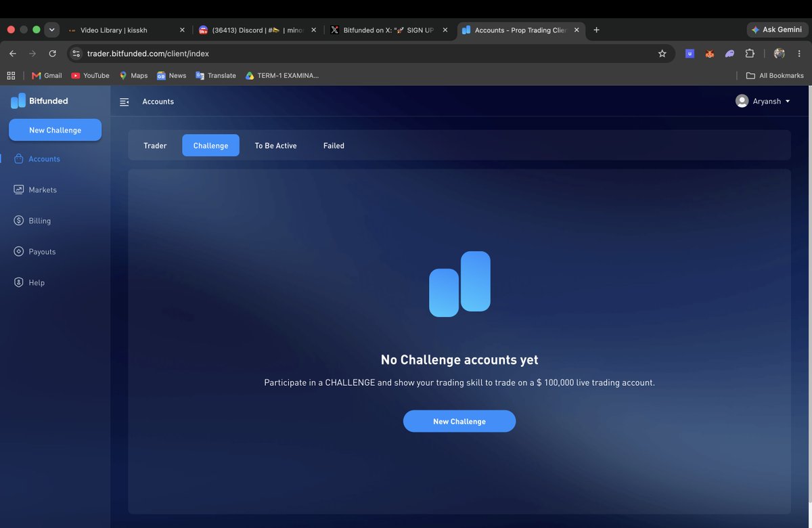
Task: Click No Challenge accounts yet heading
Action: point(459,359)
